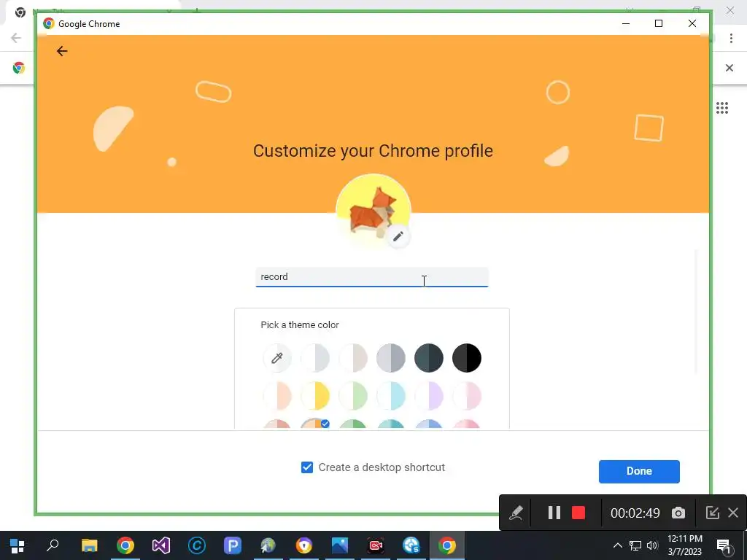Show hidden system tray icons
Image resolution: width=747 pixels, height=560 pixels.
pyautogui.click(x=617, y=545)
